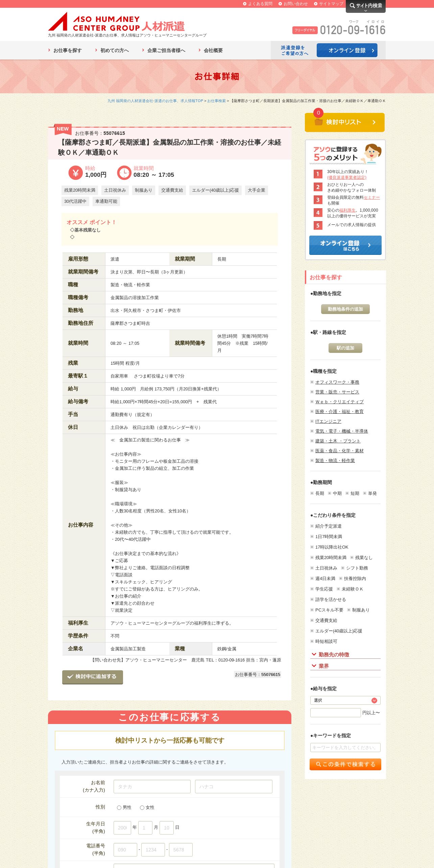This screenshot has height=868, width=434.
Task: Open セミナー link
Action: [x=372, y=197]
